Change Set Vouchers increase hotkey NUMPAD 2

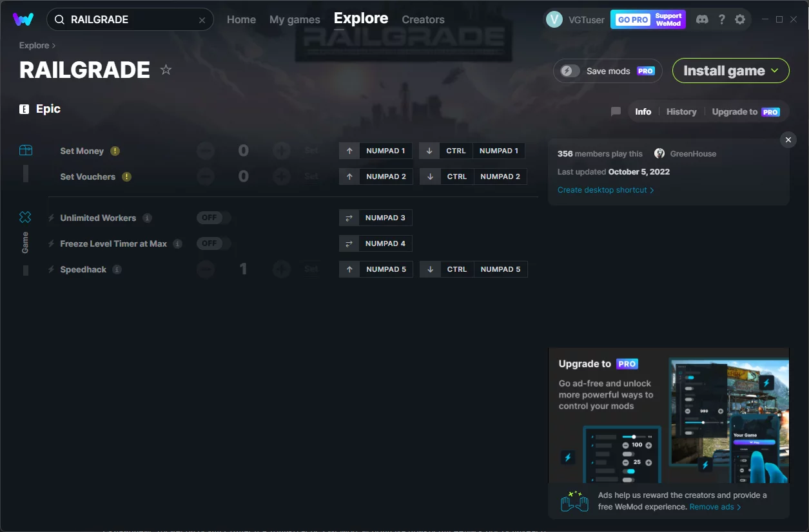pyautogui.click(x=376, y=176)
